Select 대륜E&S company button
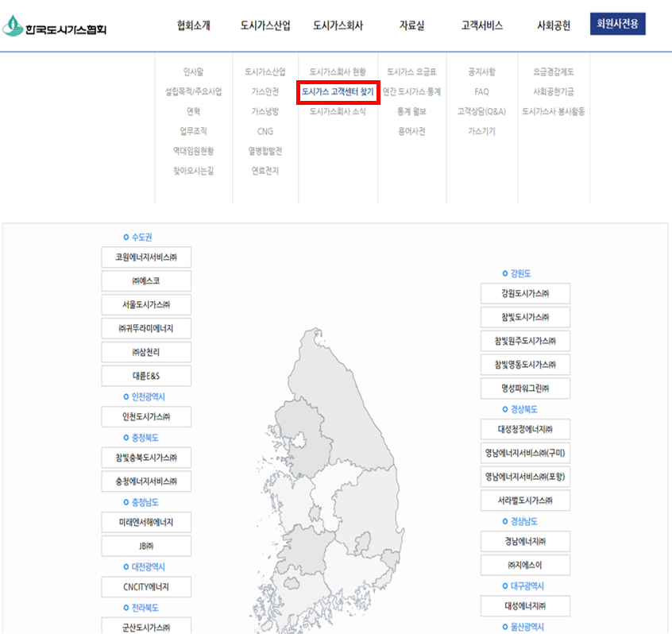This screenshot has width=672, height=634. 146,376
